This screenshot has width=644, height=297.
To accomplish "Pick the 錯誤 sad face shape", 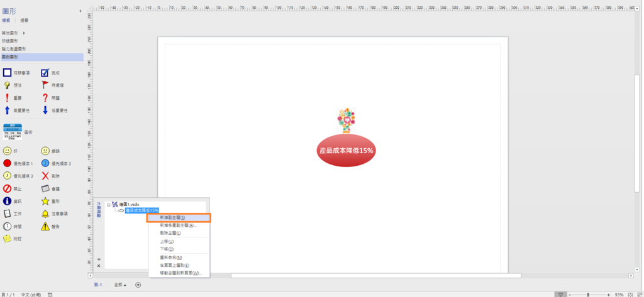I will coord(45,151).
